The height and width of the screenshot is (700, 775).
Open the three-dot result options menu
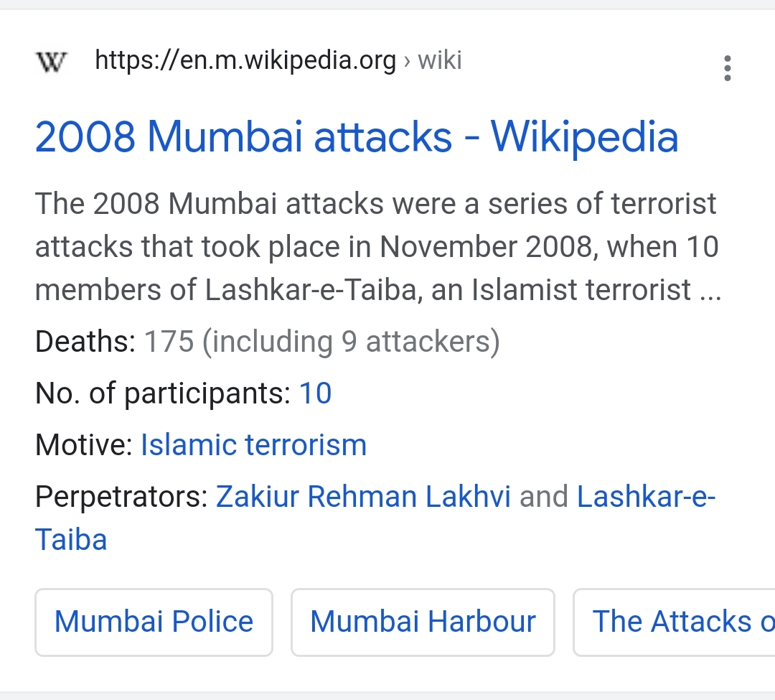pyautogui.click(x=727, y=67)
